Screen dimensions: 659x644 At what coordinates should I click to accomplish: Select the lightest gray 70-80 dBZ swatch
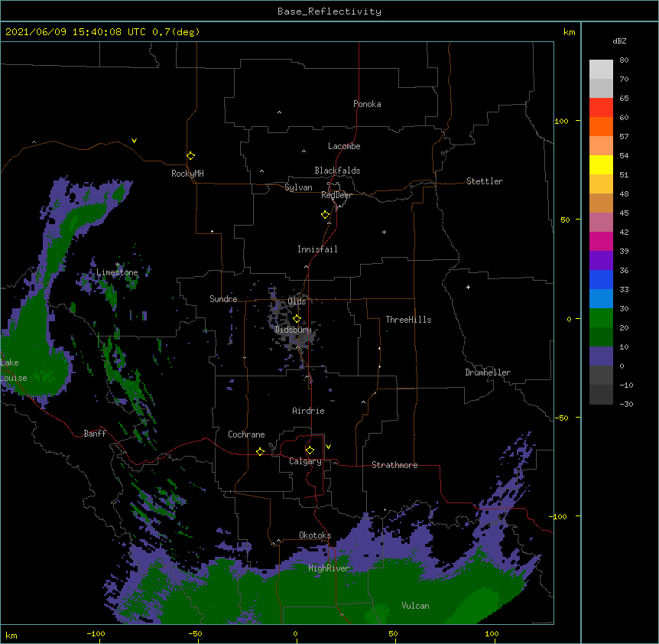(x=601, y=69)
